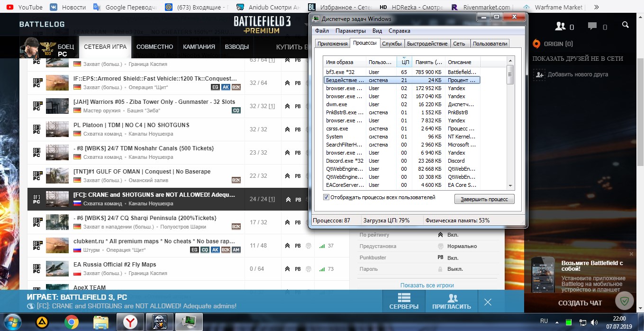Open AIMP from the taskbar
This screenshot has width=644, height=331.
[42, 322]
